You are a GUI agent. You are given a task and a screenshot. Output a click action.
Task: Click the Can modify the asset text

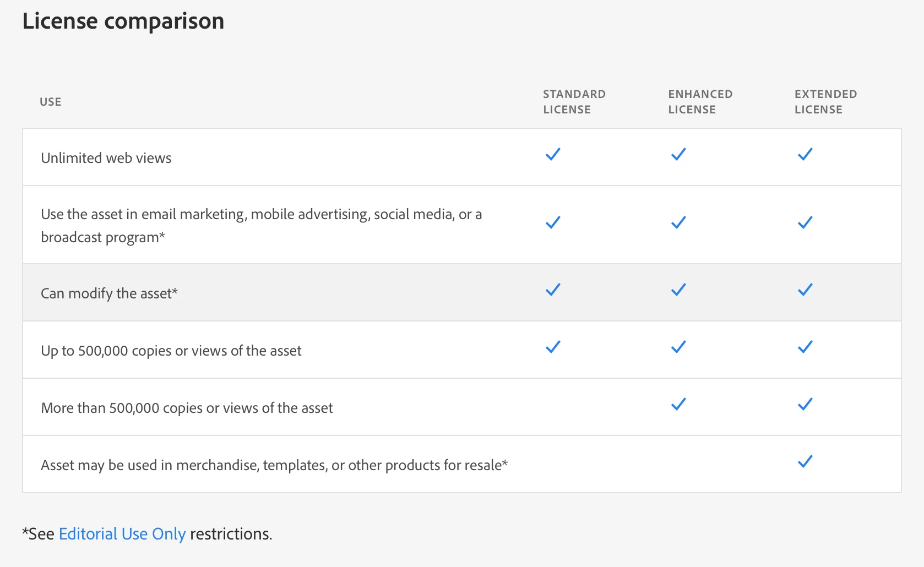[x=109, y=293]
